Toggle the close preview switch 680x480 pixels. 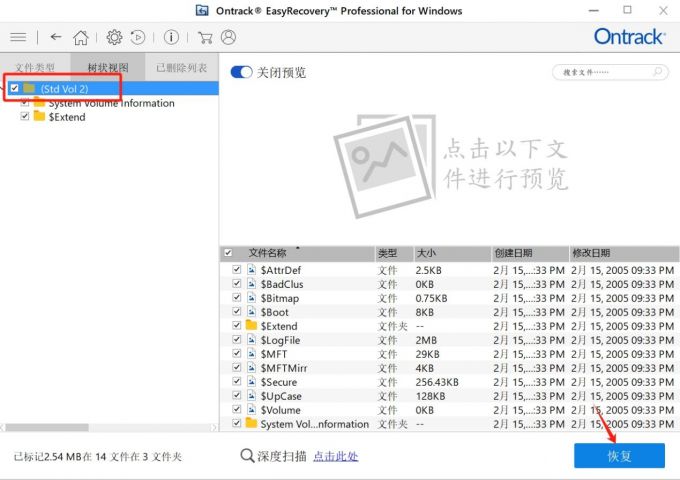pyautogui.click(x=242, y=72)
